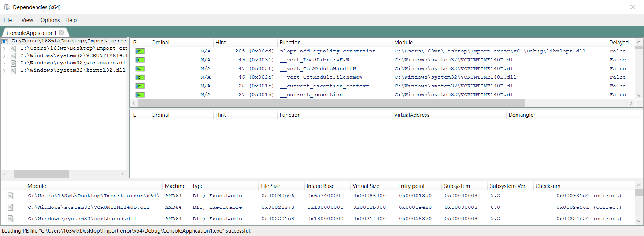Sort module list by Entry point column

(419, 186)
